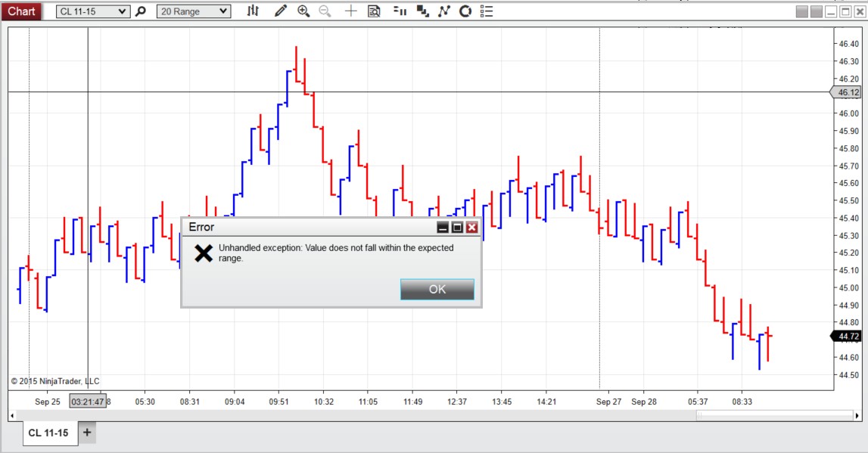Click the 46.00 price axis label
The image size is (868, 453).
[848, 113]
